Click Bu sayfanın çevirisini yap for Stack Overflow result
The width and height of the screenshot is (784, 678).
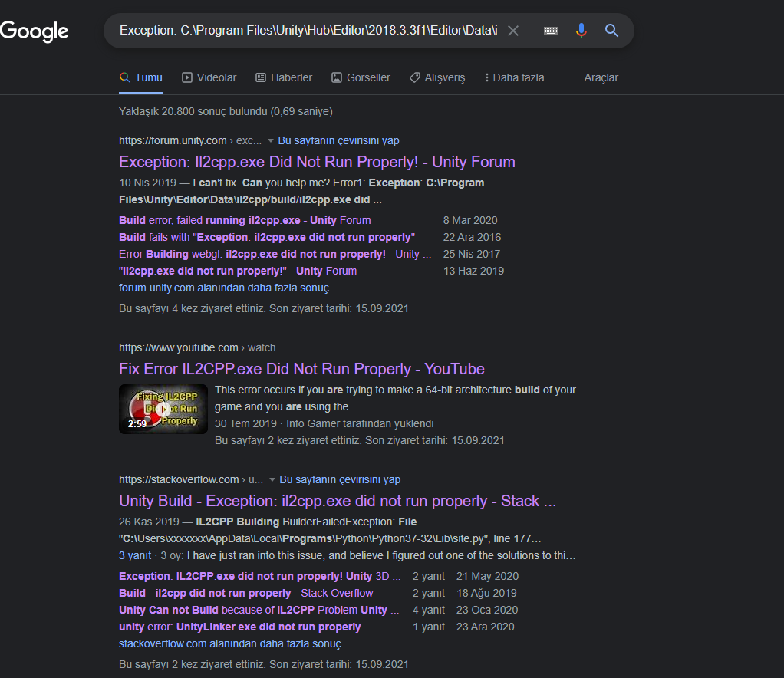point(340,479)
